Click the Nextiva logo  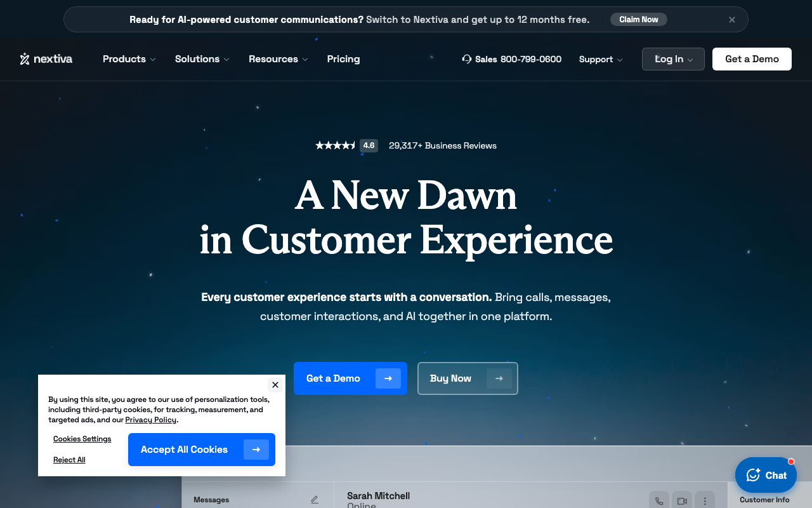tap(46, 59)
